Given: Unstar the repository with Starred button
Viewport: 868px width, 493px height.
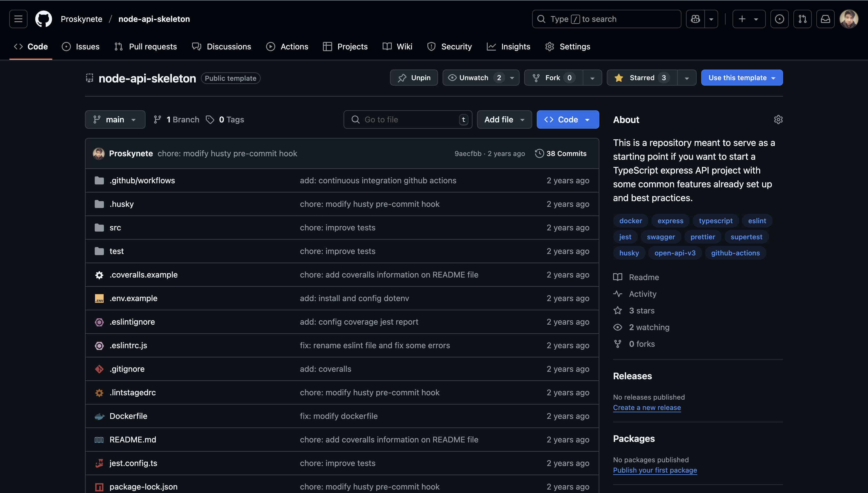Looking at the screenshot, I should click(x=642, y=78).
